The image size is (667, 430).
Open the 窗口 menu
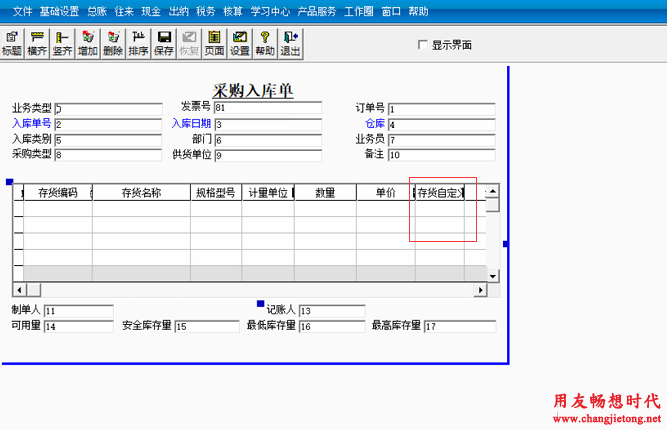pyautogui.click(x=391, y=11)
